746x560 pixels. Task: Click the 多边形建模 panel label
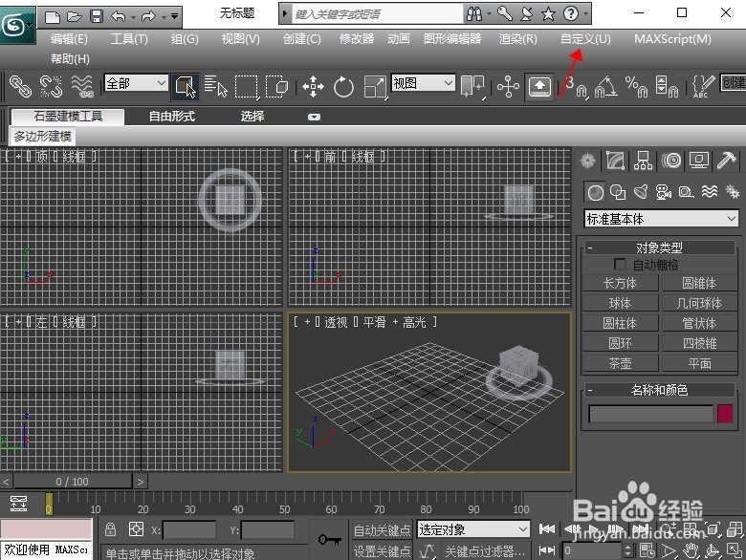pyautogui.click(x=42, y=137)
